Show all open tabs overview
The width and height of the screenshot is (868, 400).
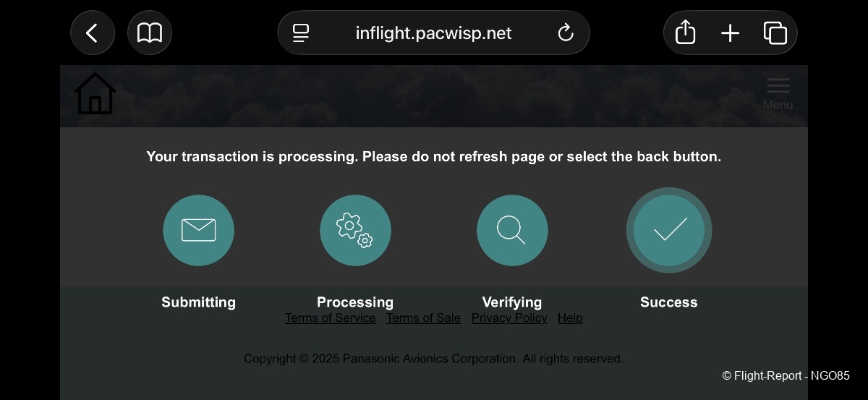tap(775, 33)
